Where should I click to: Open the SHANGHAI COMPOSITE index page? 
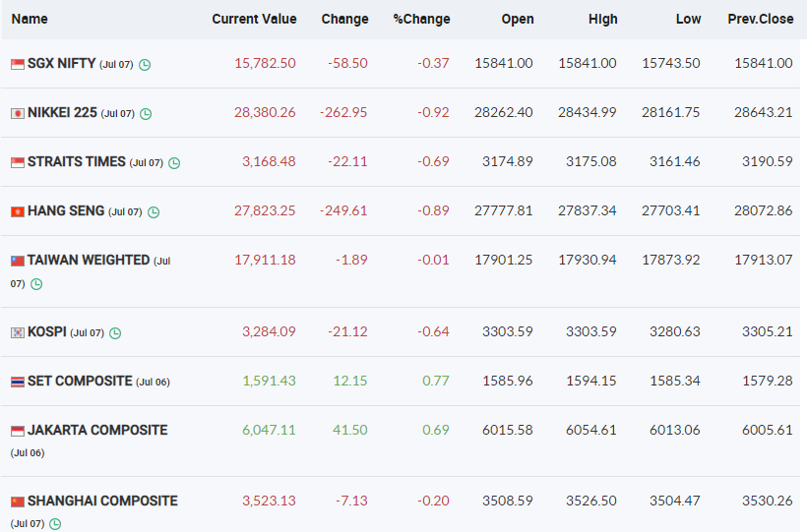coord(102,501)
